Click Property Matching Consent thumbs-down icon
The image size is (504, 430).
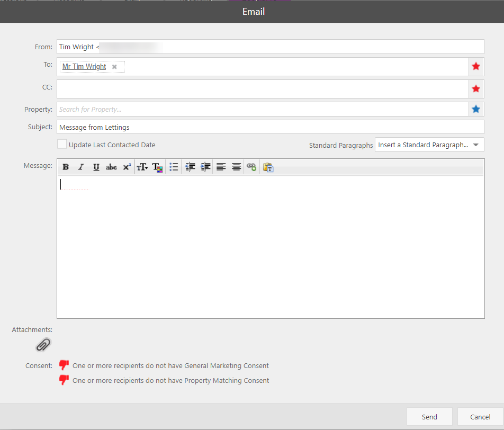[x=64, y=380]
